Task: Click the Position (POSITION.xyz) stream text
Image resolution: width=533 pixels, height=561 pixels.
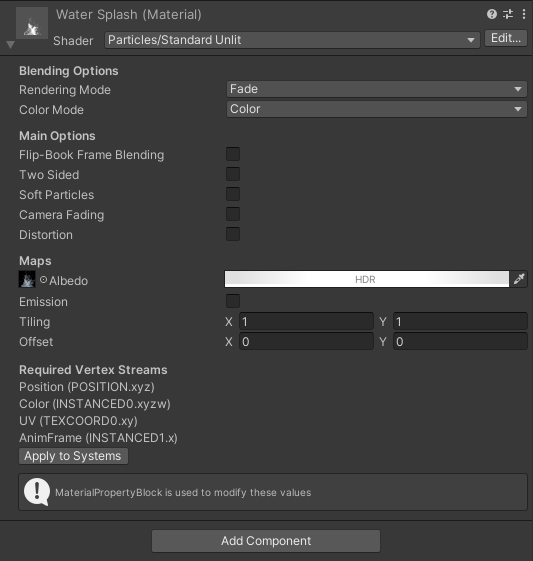Action: (x=87, y=387)
